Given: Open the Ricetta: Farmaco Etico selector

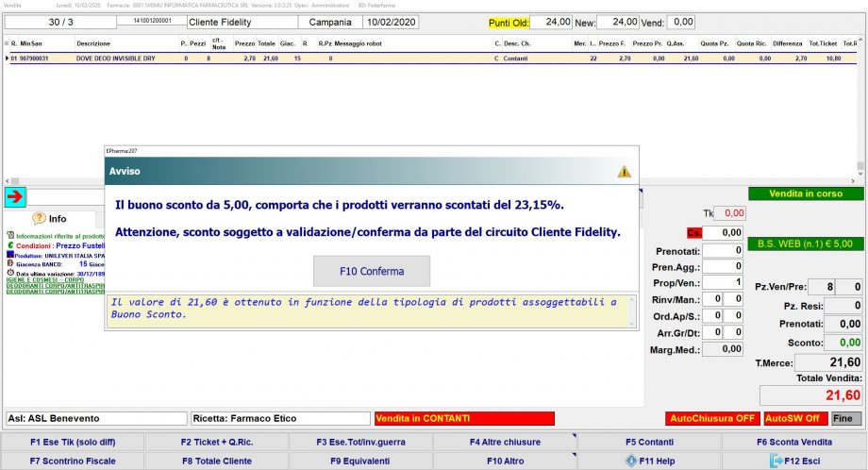Looking at the screenshot, I should tap(279, 418).
